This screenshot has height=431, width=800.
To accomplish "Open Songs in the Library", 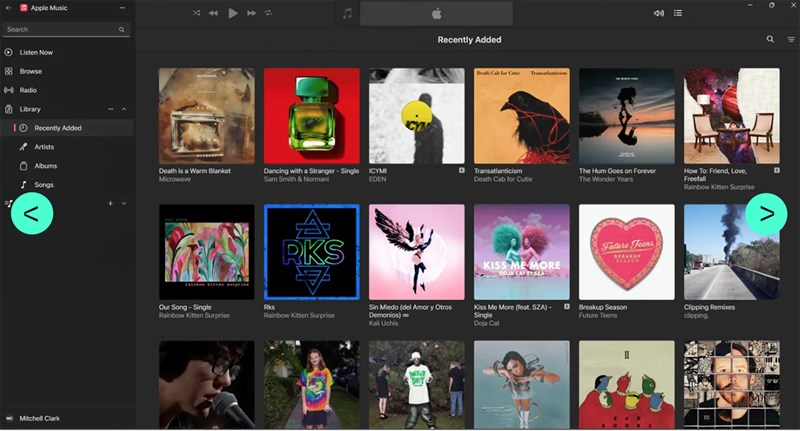I will pyautogui.click(x=43, y=185).
